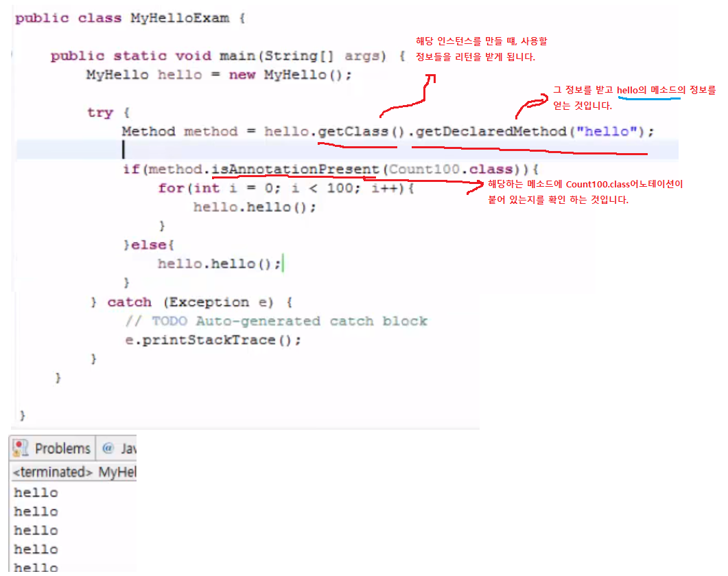Click the terminated MyHello console label
The width and height of the screenshot is (728, 576).
tap(74, 472)
